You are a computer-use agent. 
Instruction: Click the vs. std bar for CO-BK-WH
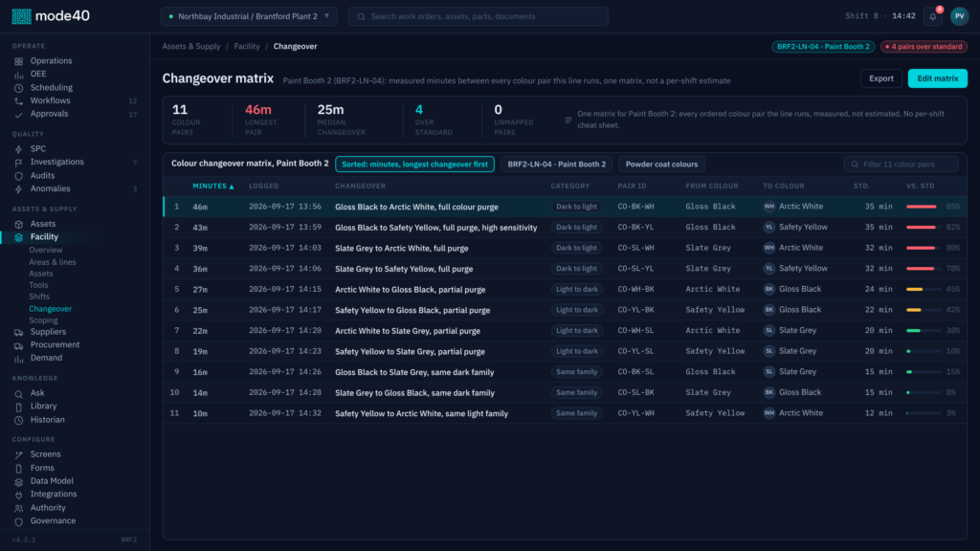pyautogui.click(x=924, y=207)
